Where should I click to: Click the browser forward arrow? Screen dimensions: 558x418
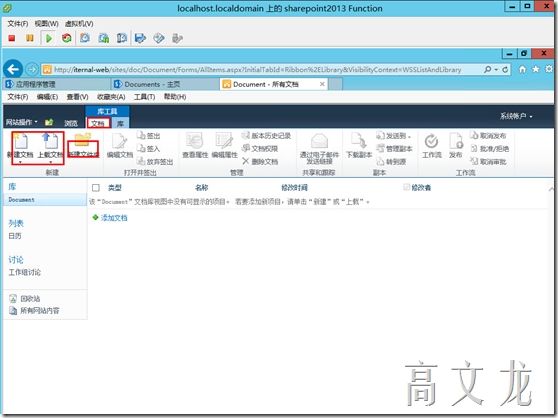coord(32,69)
